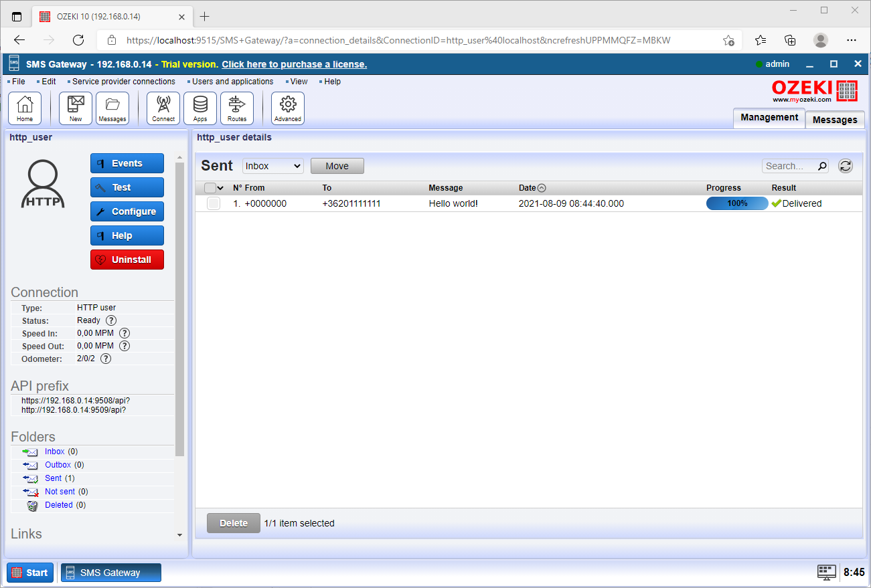Sort by the From column header
This screenshot has width=871, height=588.
[254, 188]
